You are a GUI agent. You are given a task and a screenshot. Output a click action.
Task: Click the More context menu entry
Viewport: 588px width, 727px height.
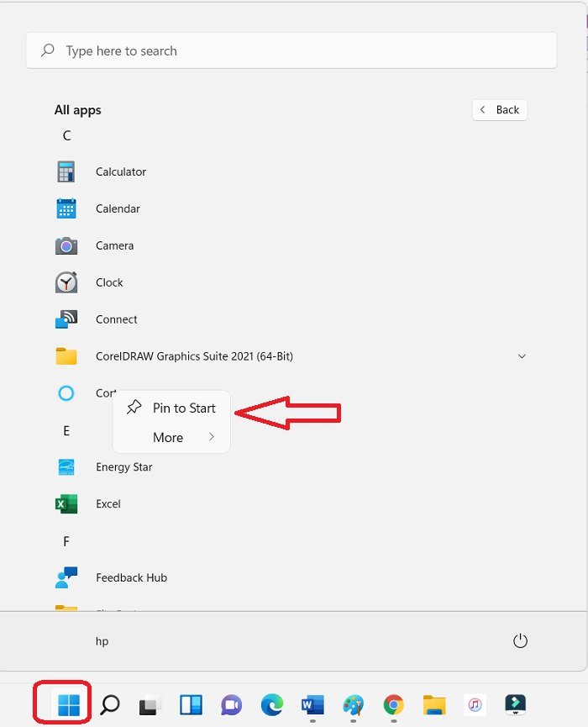click(x=171, y=437)
